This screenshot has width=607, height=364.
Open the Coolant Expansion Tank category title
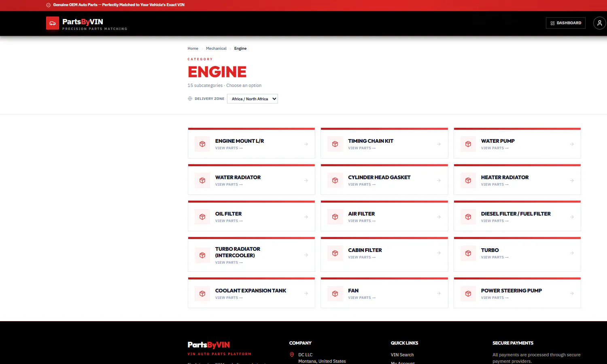pos(250,291)
